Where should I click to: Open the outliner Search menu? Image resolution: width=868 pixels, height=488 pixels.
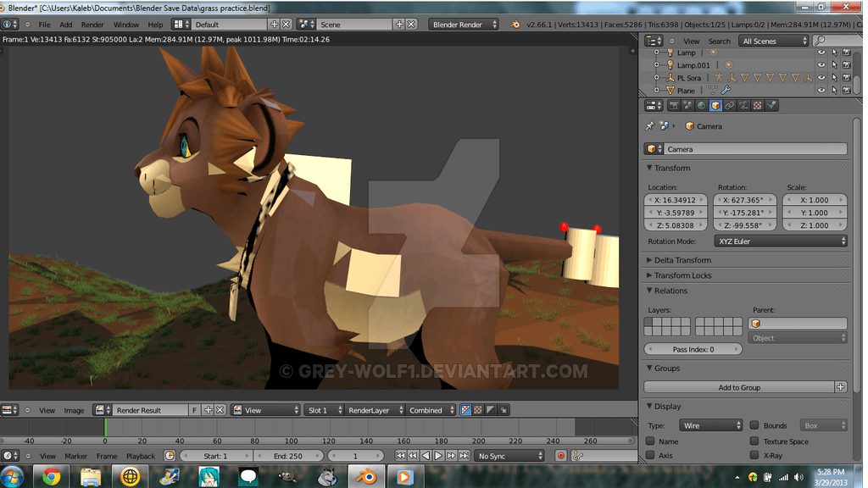719,41
